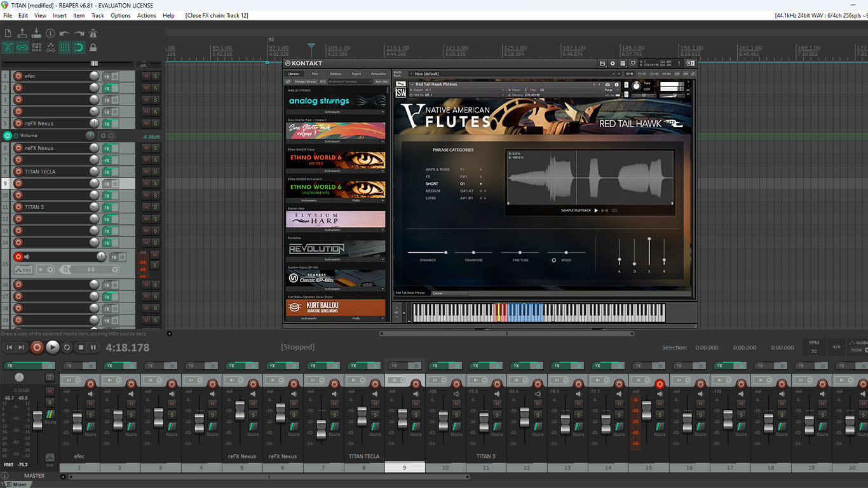Click Kontakt save disk icon
Screen dimensions: 868x488
pos(602,63)
